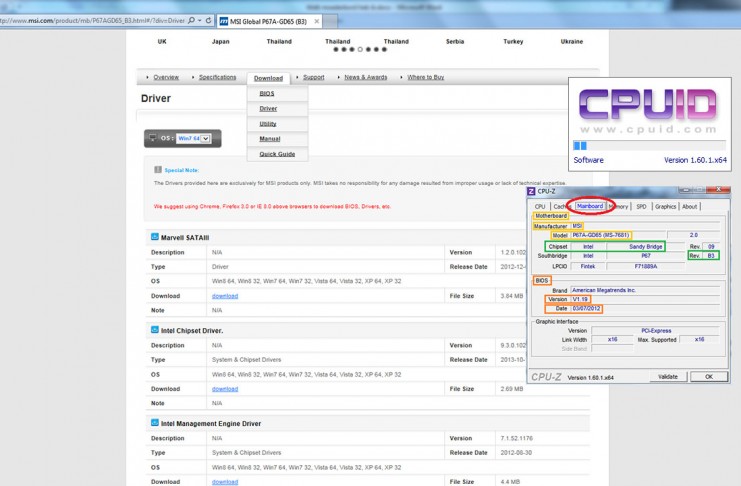Click the 2.69 MB file size value

pos(512,389)
